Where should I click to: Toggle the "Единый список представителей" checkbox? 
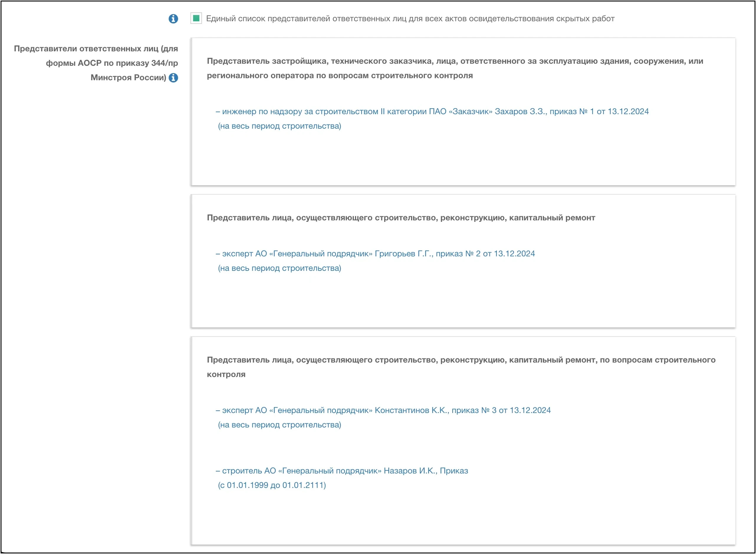[196, 18]
